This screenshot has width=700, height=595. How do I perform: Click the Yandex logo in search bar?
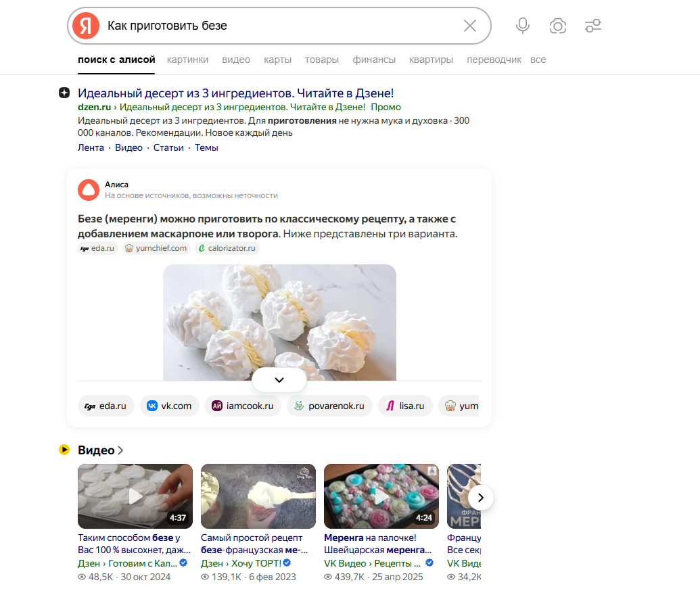coord(86,26)
